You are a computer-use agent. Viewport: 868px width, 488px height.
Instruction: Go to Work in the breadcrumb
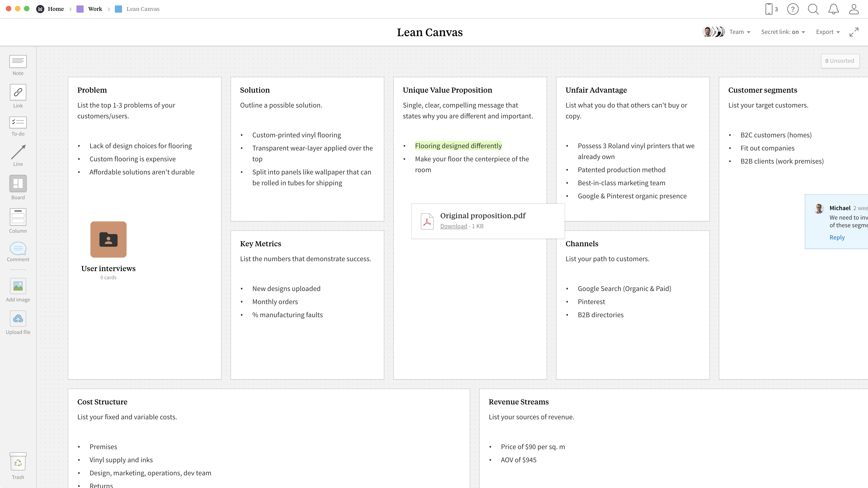[95, 9]
